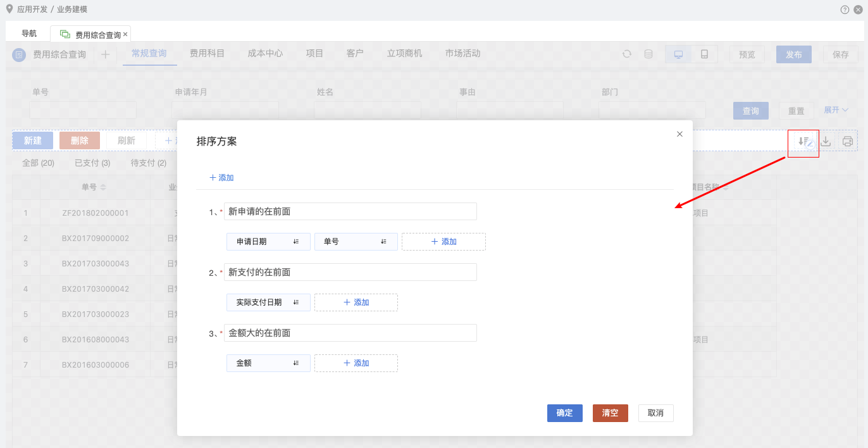Open the 成本中心 tab
Image resolution: width=868 pixels, height=448 pixels.
(266, 54)
